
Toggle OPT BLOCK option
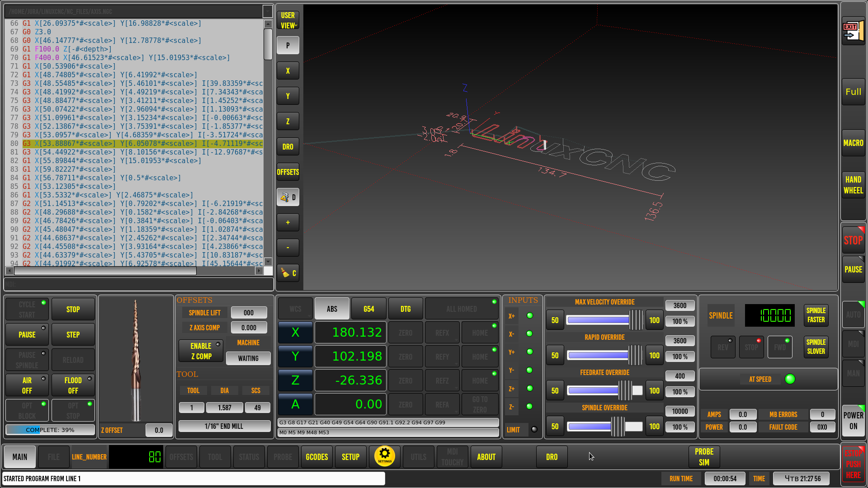click(27, 411)
